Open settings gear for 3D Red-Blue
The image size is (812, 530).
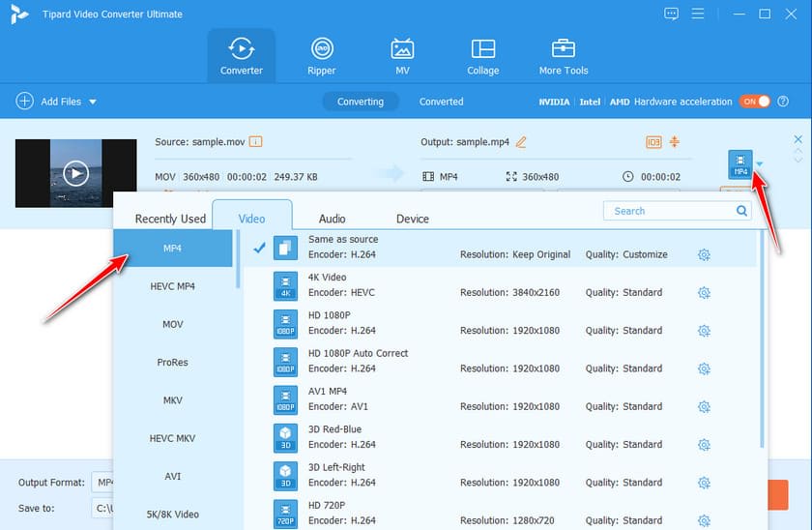point(704,445)
